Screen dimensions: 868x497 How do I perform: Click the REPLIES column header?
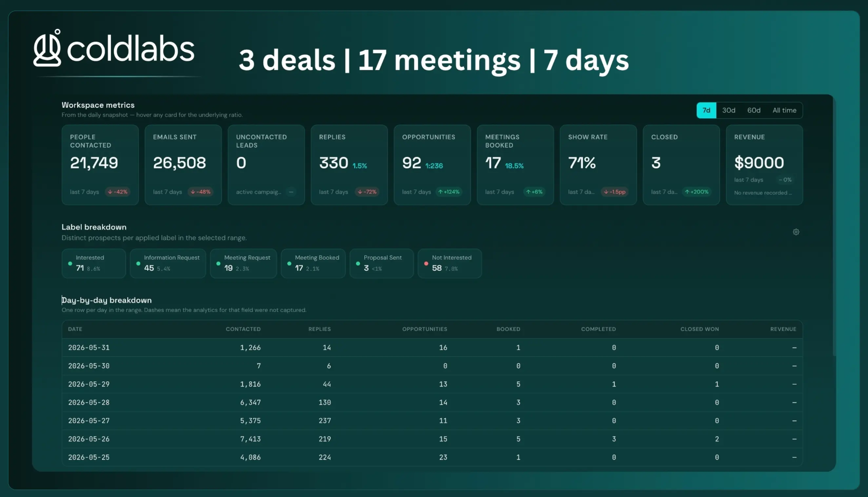319,329
